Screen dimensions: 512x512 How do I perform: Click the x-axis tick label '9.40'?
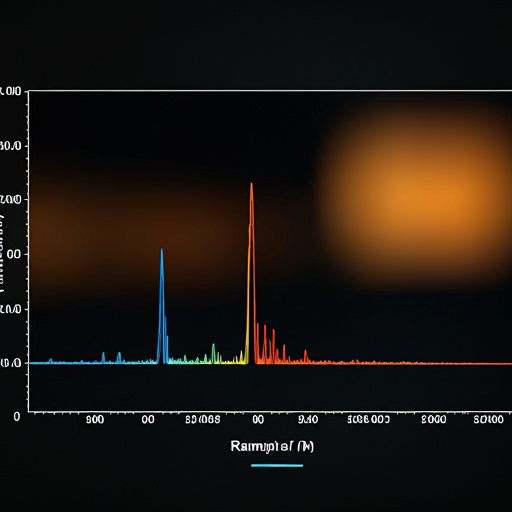click(308, 420)
